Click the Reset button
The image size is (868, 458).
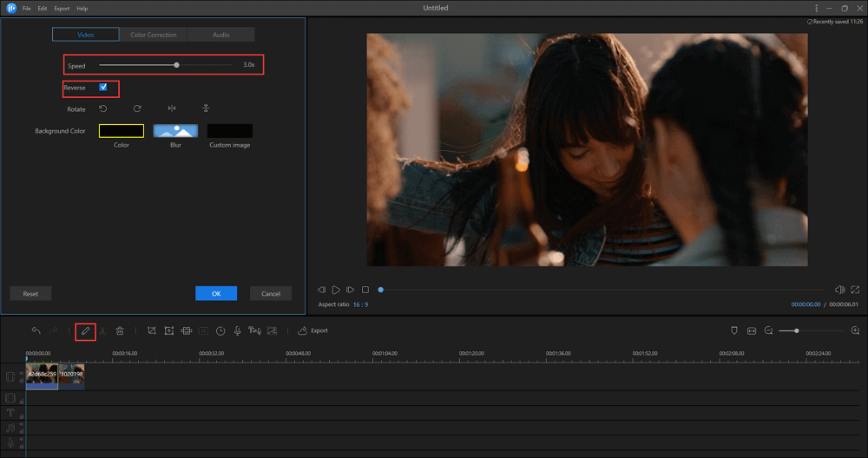click(30, 293)
